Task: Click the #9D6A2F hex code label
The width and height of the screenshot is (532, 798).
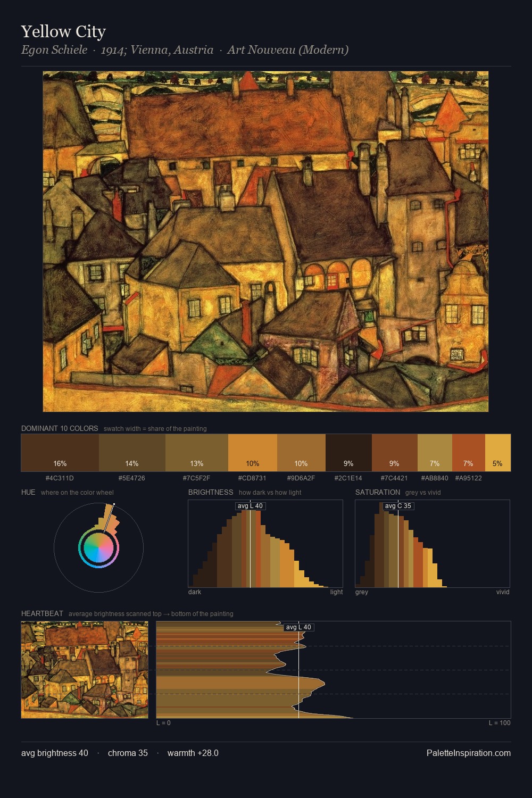Action: point(301,478)
